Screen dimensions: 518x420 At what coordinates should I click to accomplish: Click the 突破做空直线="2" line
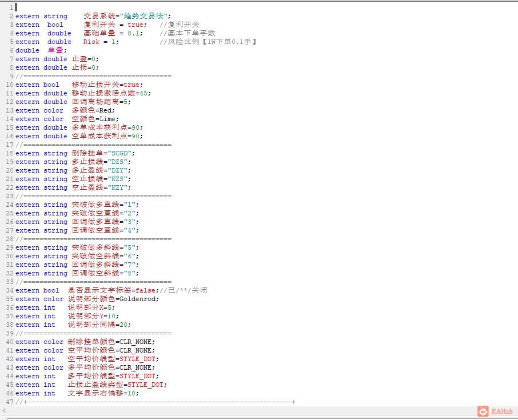(x=77, y=213)
